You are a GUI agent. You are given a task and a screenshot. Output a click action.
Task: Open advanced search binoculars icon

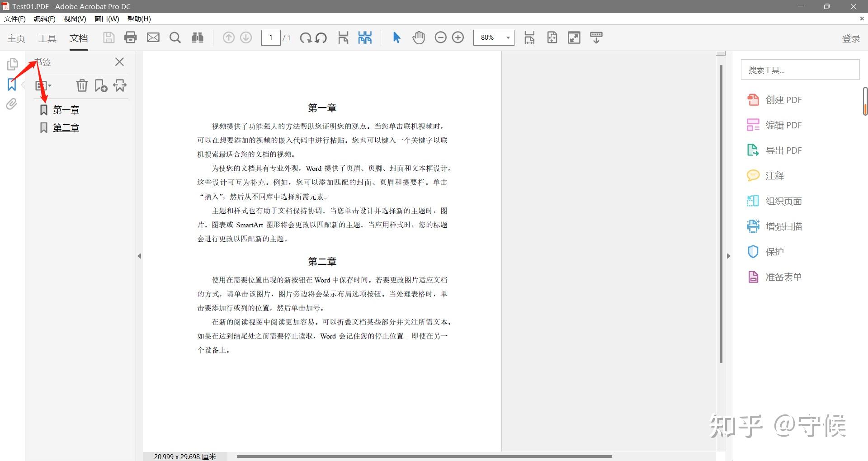pos(198,38)
